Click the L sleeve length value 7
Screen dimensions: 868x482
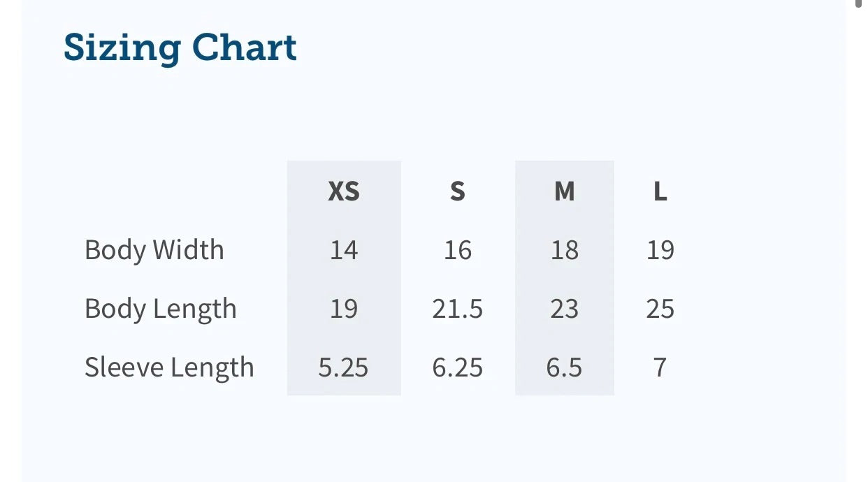coord(660,367)
